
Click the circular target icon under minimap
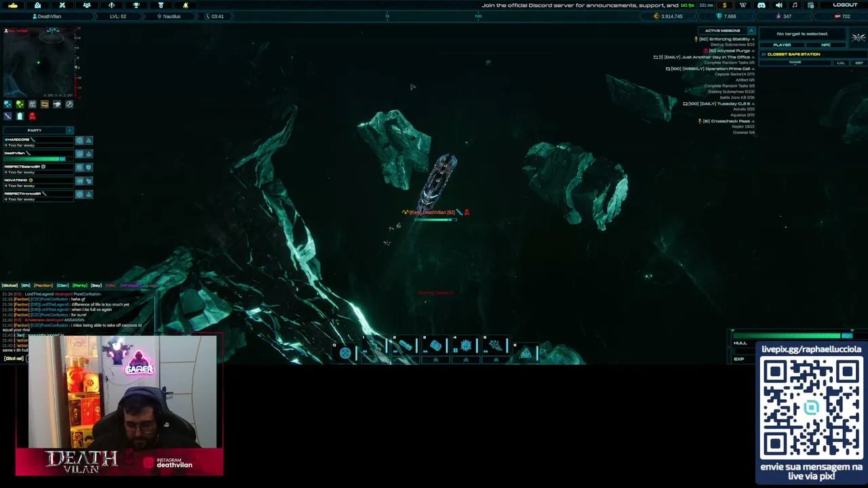(32, 104)
